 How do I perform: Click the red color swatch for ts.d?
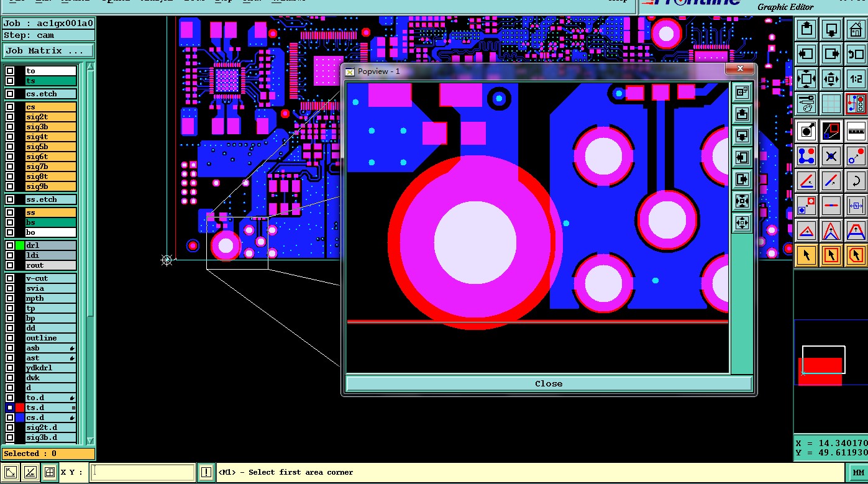(x=20, y=408)
